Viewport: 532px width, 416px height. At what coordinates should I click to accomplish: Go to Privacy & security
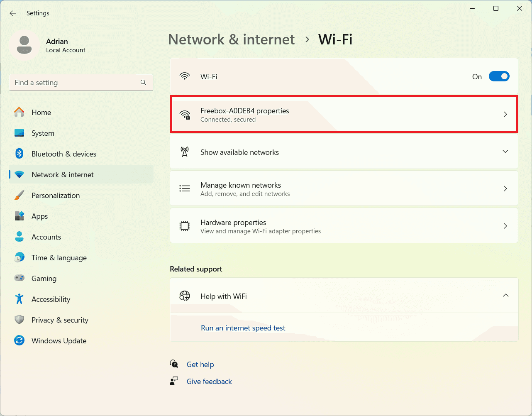point(81,320)
